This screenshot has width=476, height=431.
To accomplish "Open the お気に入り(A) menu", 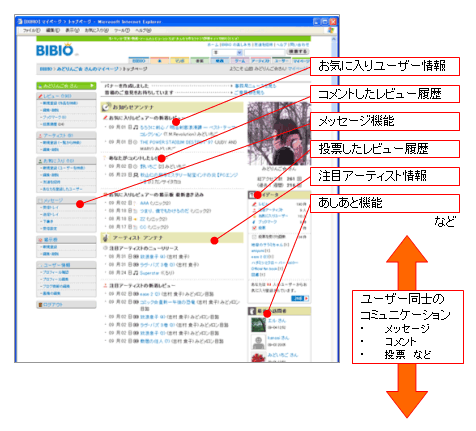I will click(x=97, y=30).
